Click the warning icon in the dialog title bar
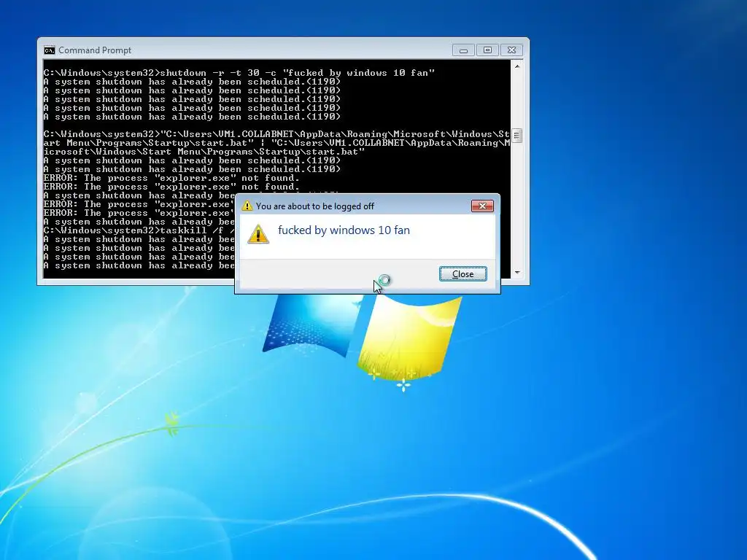747x560 pixels. coord(247,206)
